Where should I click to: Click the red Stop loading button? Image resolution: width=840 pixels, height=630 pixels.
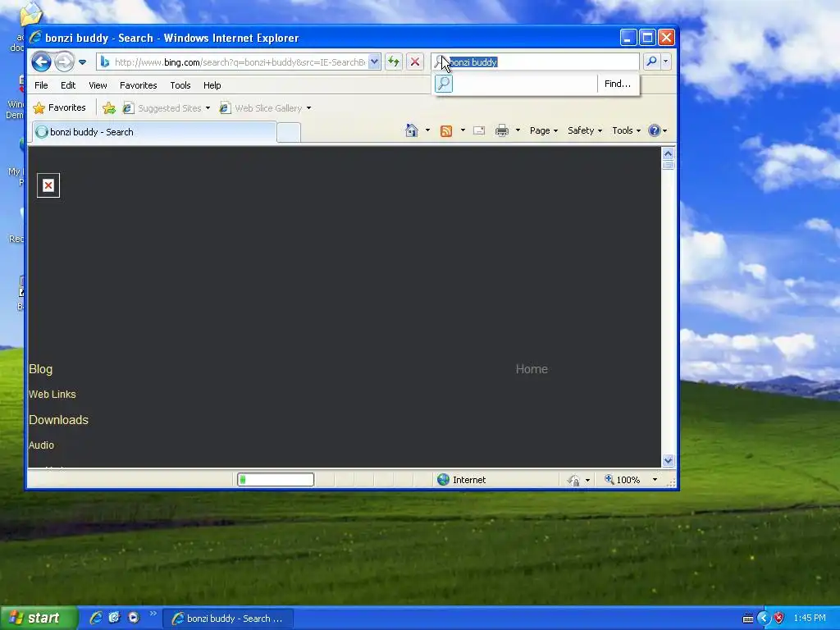pyautogui.click(x=415, y=62)
